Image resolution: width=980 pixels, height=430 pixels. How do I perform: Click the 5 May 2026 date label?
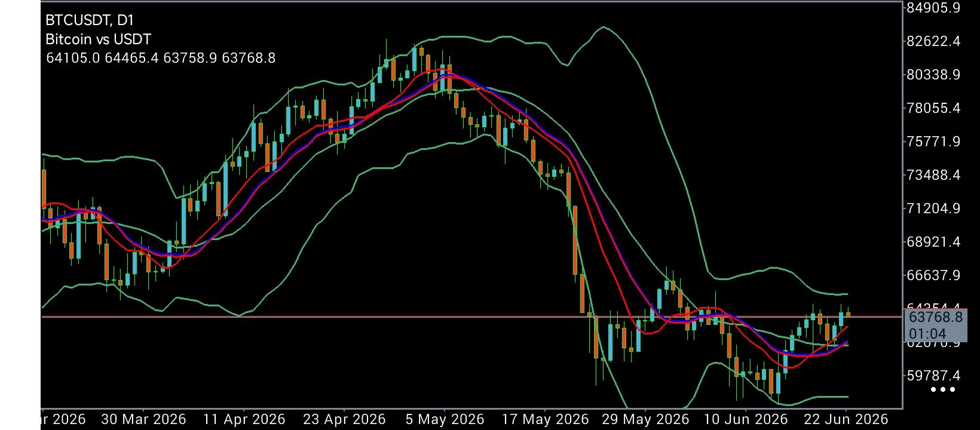(445, 419)
